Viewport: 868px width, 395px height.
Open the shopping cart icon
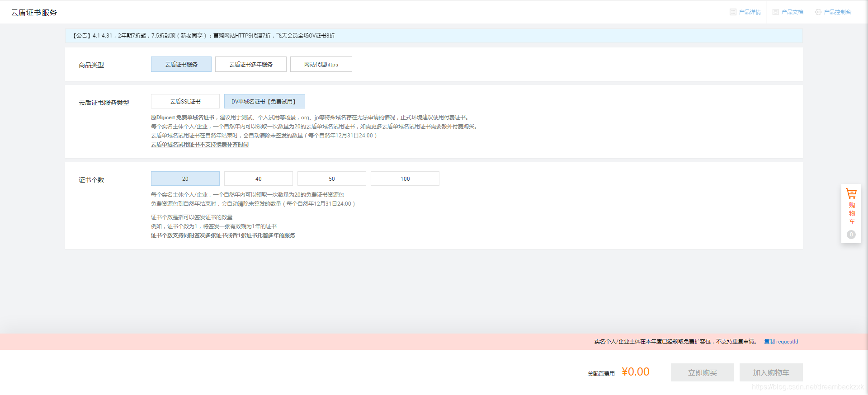coord(851,193)
